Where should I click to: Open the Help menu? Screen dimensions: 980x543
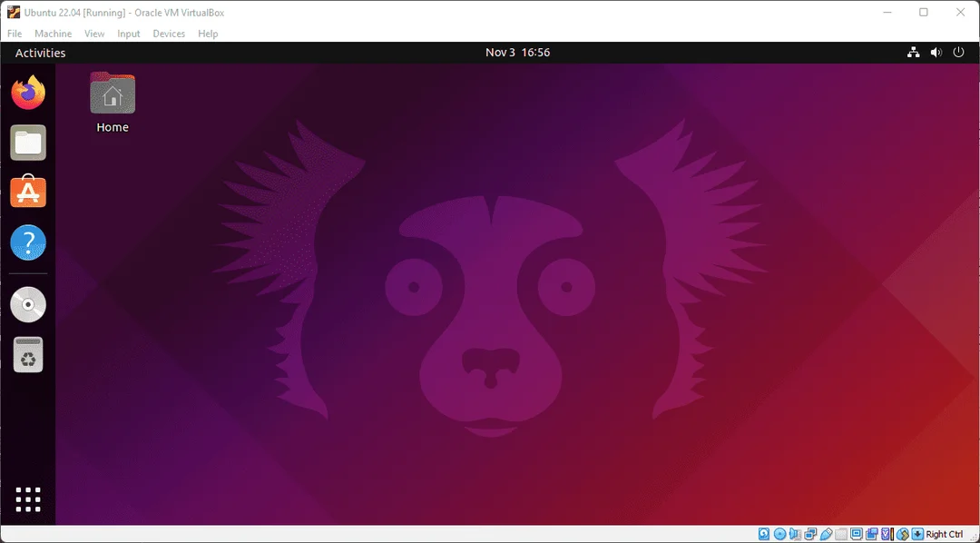[208, 34]
